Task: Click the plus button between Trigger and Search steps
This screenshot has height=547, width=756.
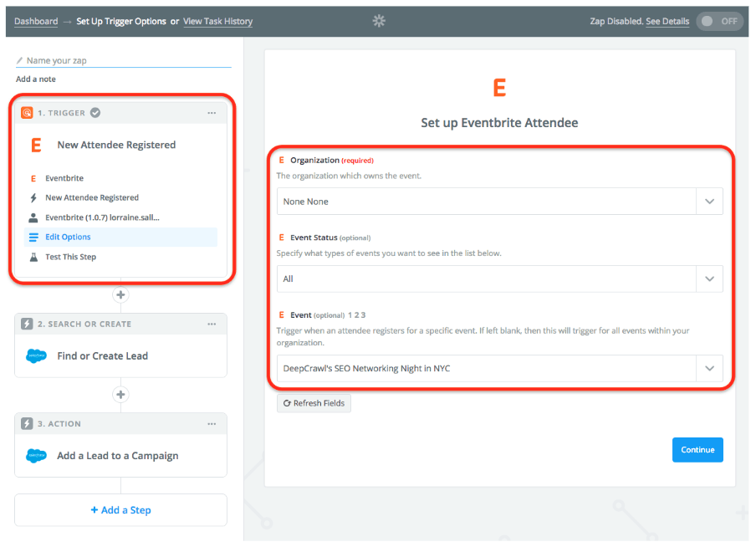Action: coord(120,294)
